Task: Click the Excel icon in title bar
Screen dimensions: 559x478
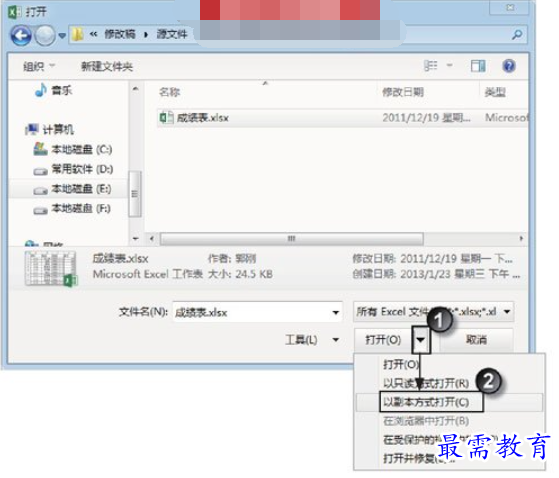Action: click(x=14, y=12)
